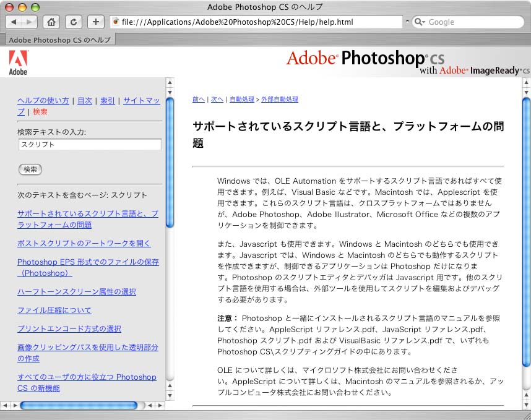Screen dimensions: 531x420
Task: Click the search text field containing スクリプト
Action: pyautogui.click(x=90, y=145)
